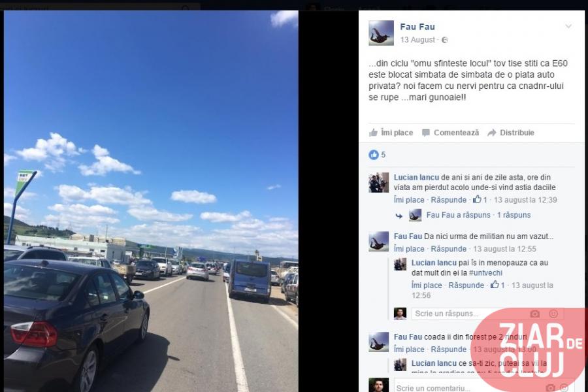This screenshot has height=392, width=588.
Task: Open the #untvechi hashtag link
Action: (x=485, y=272)
